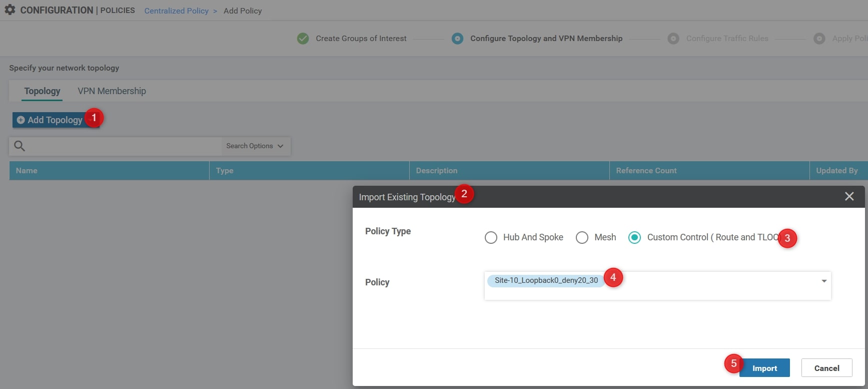Select the Hub And Spoke radio button
868x389 pixels.
pos(491,237)
